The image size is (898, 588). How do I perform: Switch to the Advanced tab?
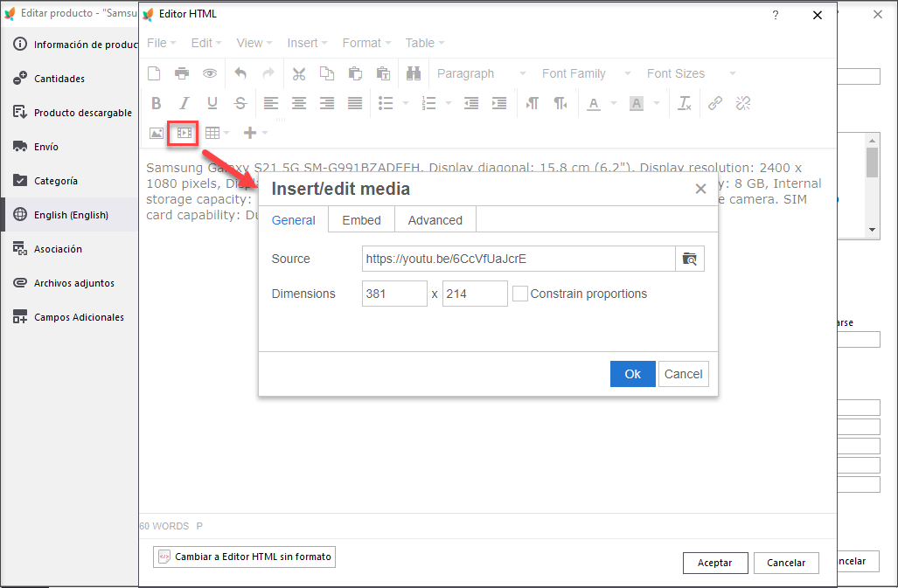point(435,220)
